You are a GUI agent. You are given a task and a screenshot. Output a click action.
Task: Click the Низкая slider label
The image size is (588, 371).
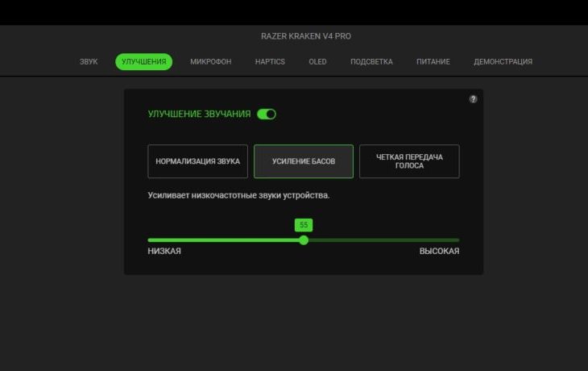coord(164,251)
